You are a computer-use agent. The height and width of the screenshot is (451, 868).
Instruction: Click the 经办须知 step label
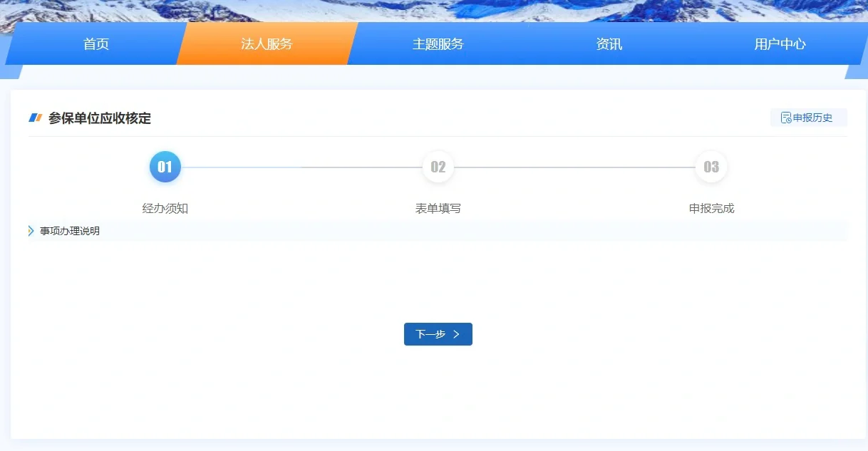pos(165,209)
